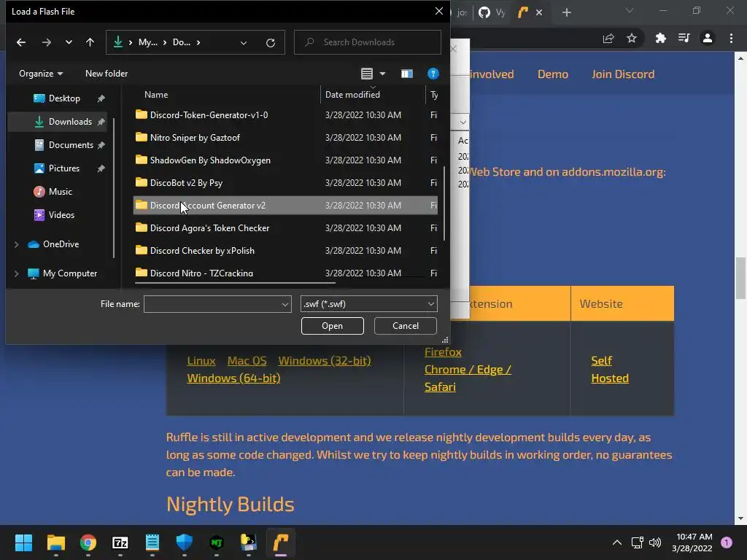Toggle the preview pane icon
This screenshot has height=560, width=747.
[x=407, y=74]
